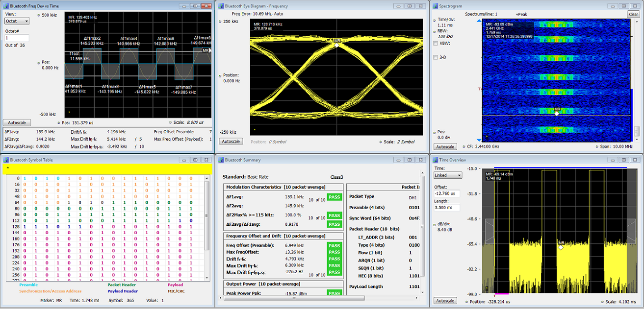Screen dimensions: 644x309
Task: Click the Bluetooth Symbol Table title icon
Action: pyautogui.click(x=6, y=160)
